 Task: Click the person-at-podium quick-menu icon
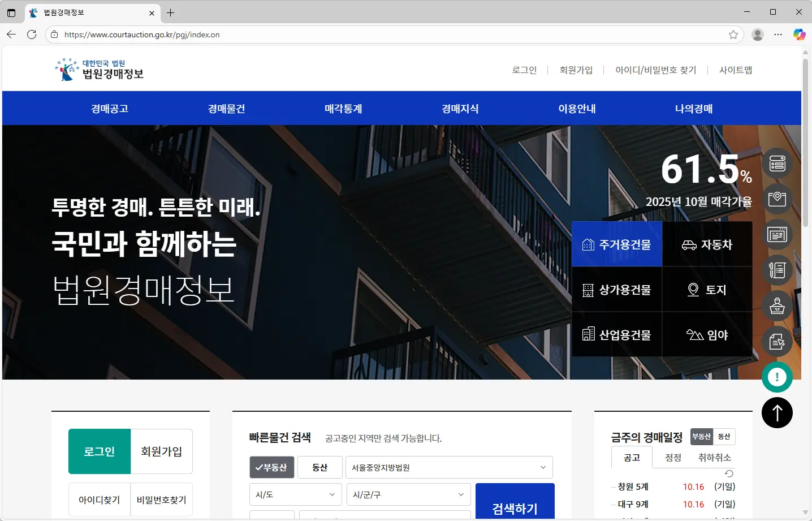[777, 306]
